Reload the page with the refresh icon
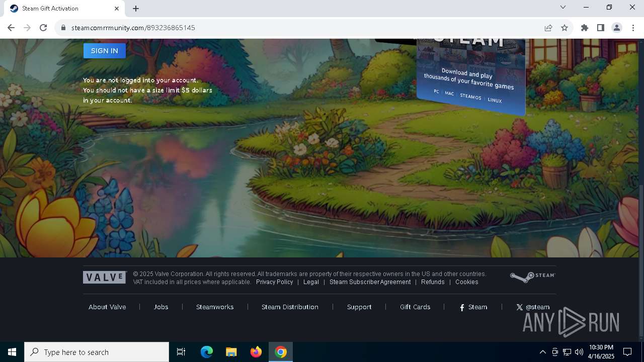This screenshot has width=644, height=362. click(x=43, y=28)
